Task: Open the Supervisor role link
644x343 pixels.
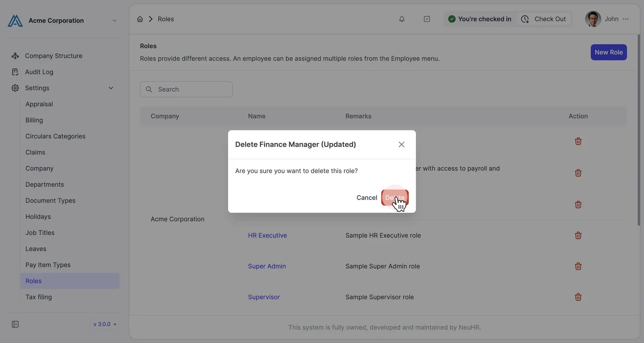Action: (264, 297)
